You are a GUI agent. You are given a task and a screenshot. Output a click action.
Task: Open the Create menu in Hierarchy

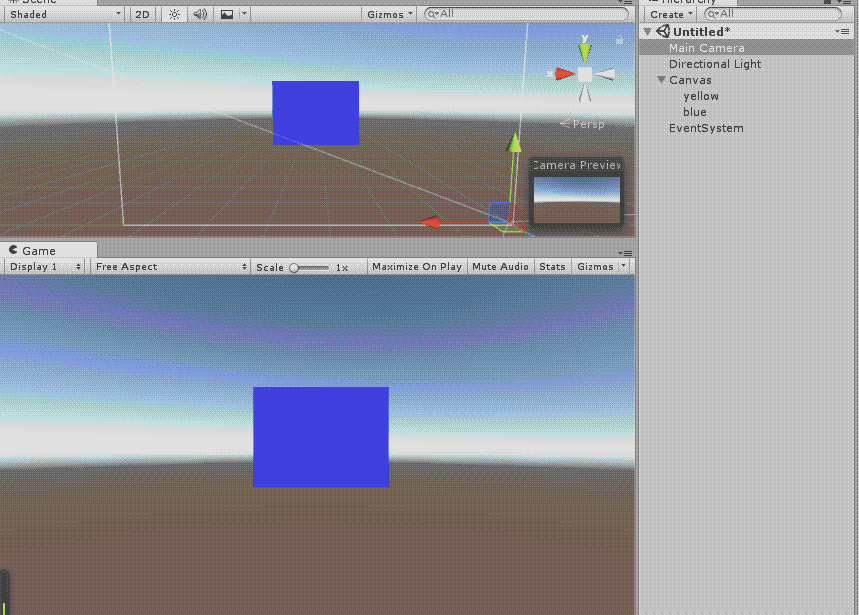[x=668, y=14]
